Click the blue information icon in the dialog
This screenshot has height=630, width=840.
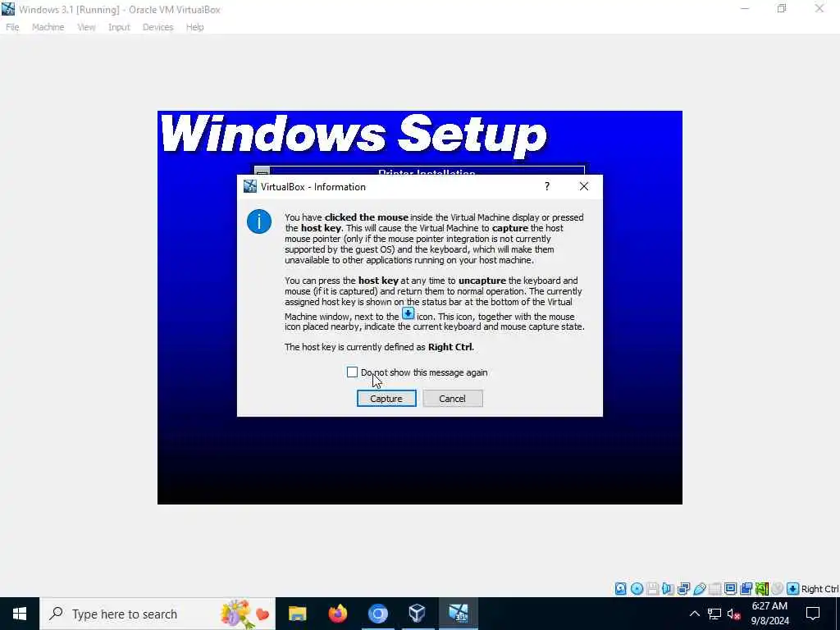(259, 221)
